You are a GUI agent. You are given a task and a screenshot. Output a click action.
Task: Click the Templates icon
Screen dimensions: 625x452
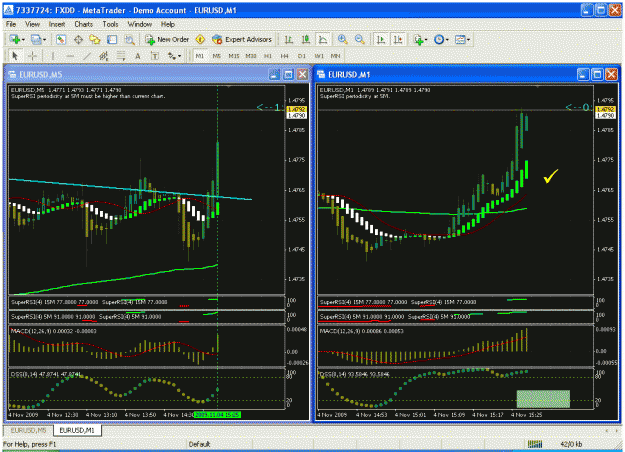click(x=460, y=39)
